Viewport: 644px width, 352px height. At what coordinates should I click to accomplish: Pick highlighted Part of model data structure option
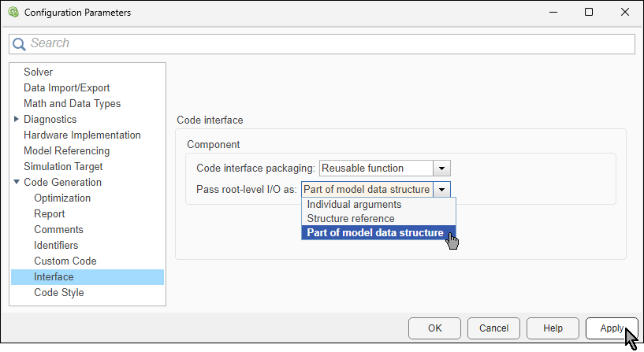[x=378, y=232]
